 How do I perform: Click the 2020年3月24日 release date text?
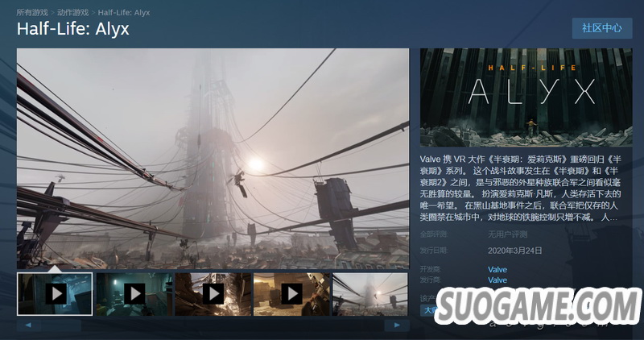[515, 251]
